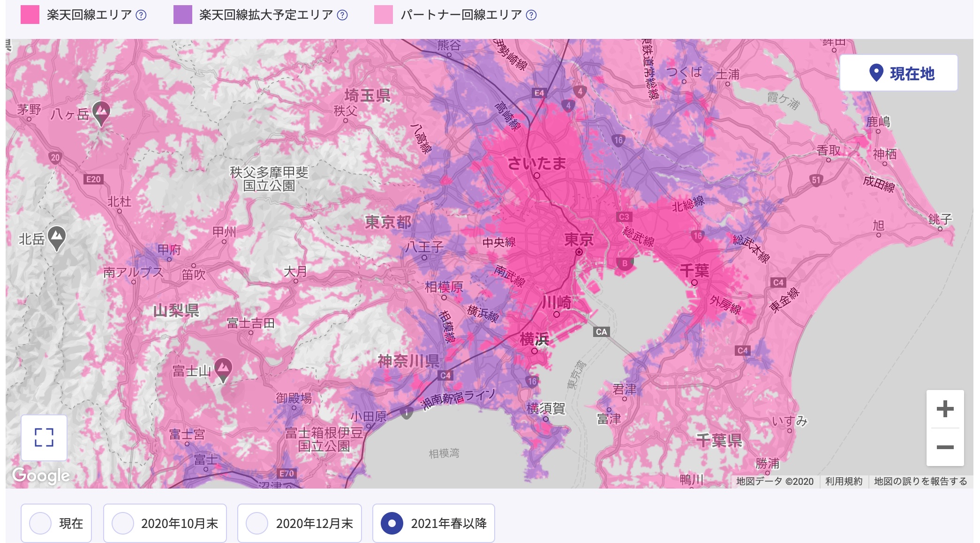The image size is (980, 543).
Task: Click the 八王子 label on the map
Action: [424, 247]
